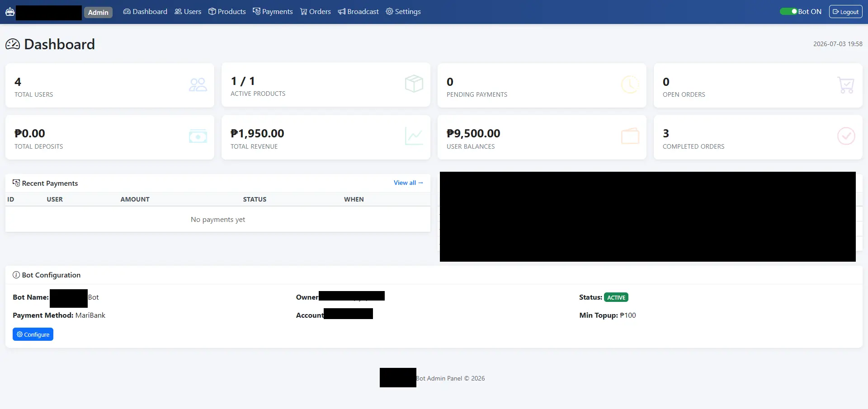Open Settings from the navbar
The height and width of the screenshot is (409, 868).
(x=403, y=12)
